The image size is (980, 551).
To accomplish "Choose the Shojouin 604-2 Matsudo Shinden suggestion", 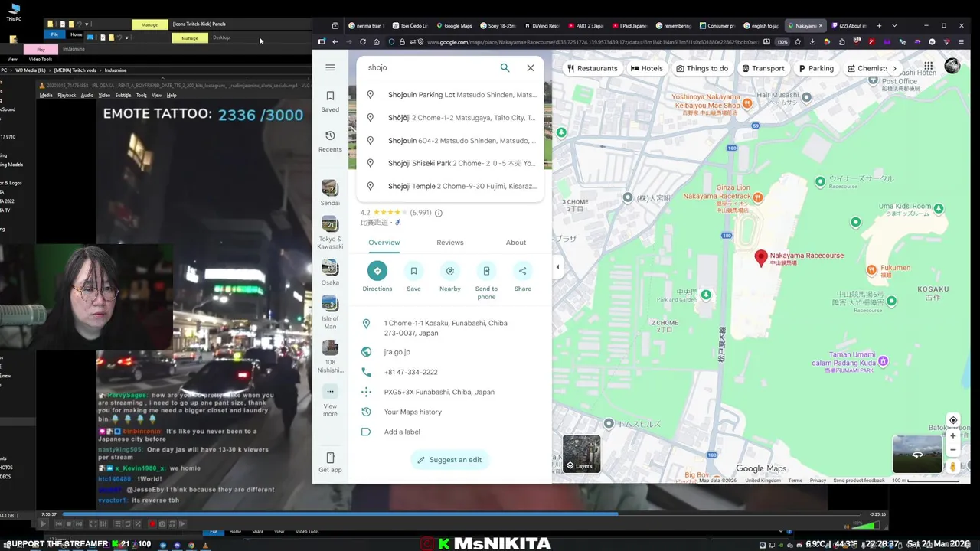I will (x=450, y=141).
